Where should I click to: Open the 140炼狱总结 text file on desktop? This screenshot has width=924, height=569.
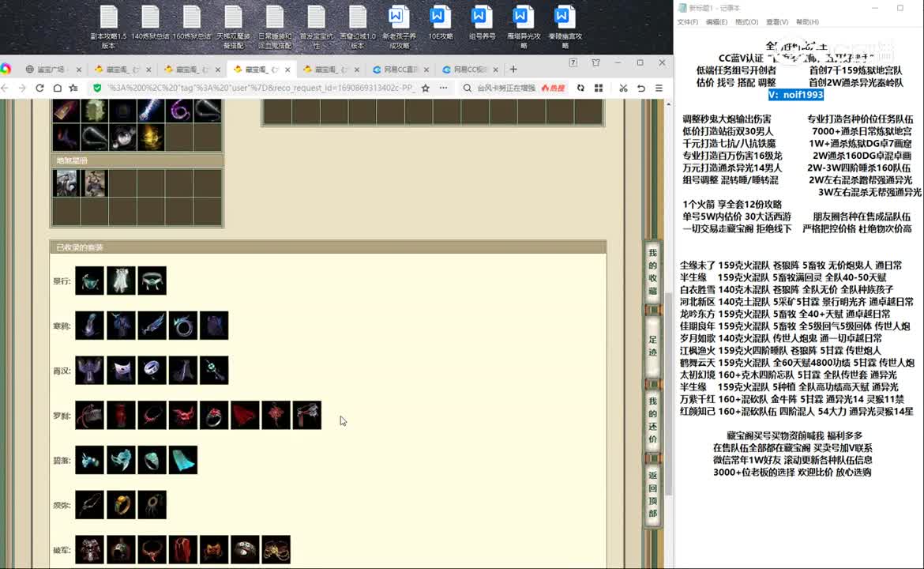(x=150, y=22)
